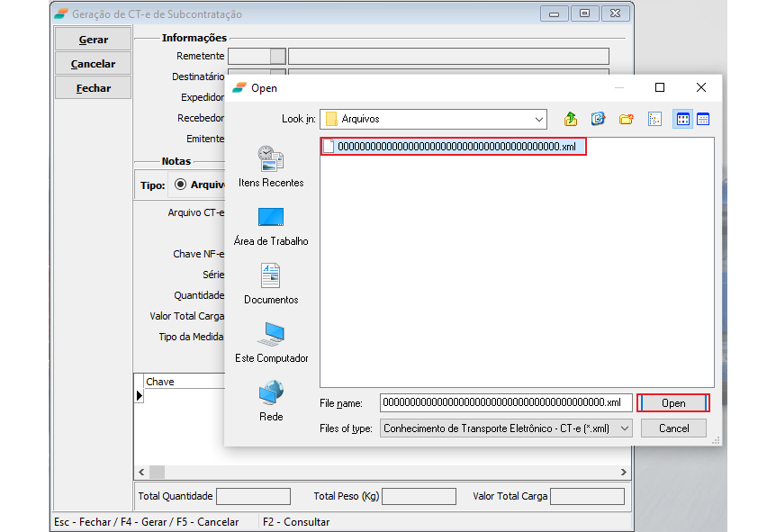Go to Área de Trabalho location

(271, 225)
